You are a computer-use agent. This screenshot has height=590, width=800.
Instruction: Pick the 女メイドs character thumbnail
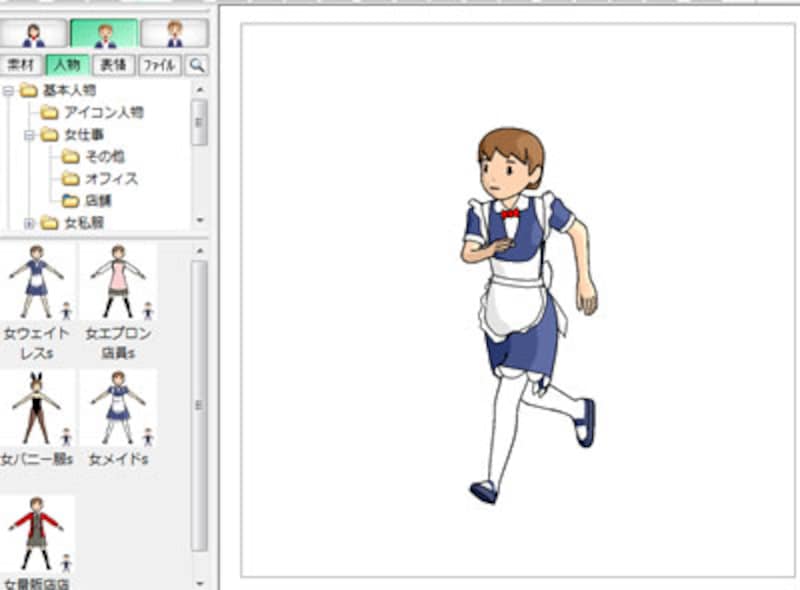(x=118, y=407)
